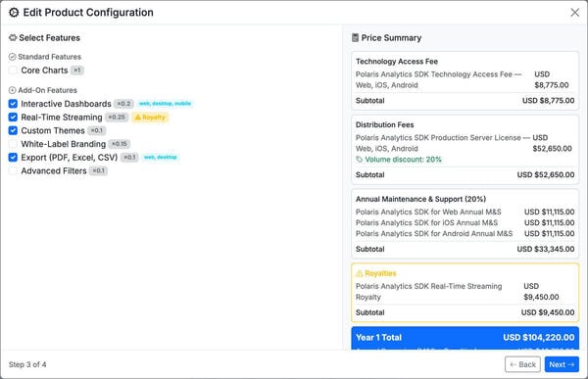Click the Royalties subtotal USD $9,450.00
This screenshot has width=588, height=379.
[548, 312]
